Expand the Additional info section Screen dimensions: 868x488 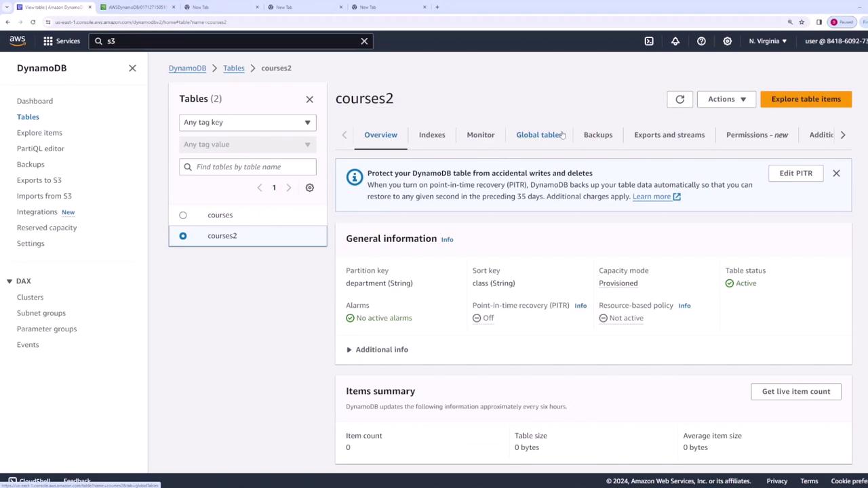[377, 350]
